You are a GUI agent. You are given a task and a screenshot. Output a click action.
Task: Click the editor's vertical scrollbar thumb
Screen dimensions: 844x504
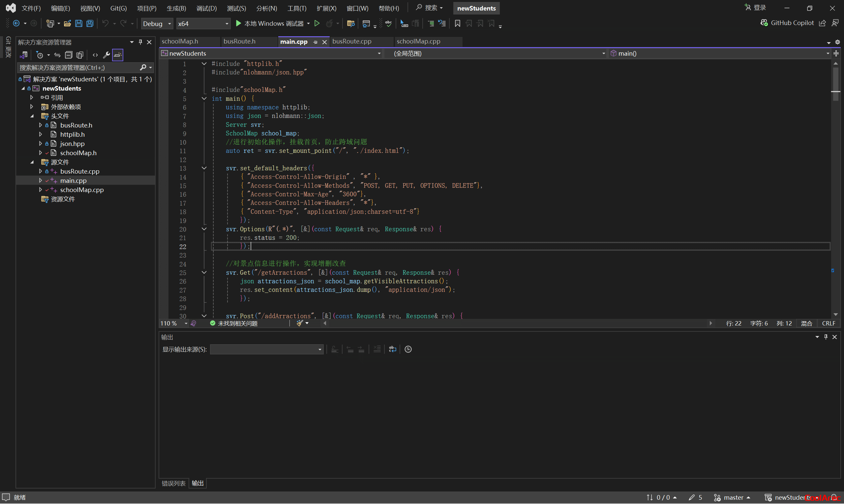coord(835,81)
